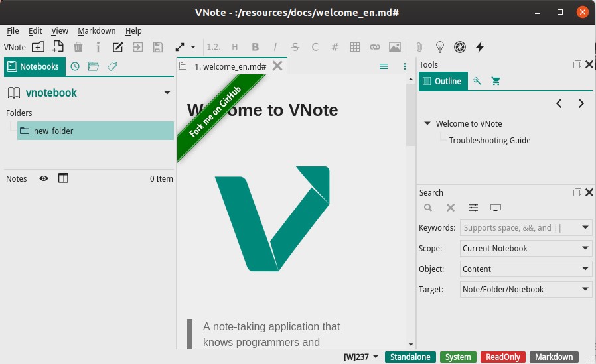Click the Edit note pencil icon
Image resolution: width=596 pixels, height=364 pixels.
click(118, 47)
